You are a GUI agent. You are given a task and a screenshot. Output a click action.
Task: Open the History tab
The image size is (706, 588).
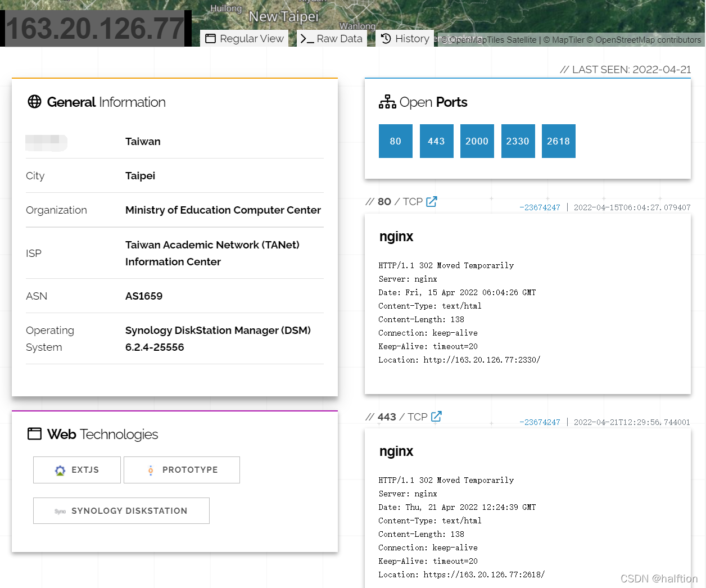pyautogui.click(x=405, y=38)
